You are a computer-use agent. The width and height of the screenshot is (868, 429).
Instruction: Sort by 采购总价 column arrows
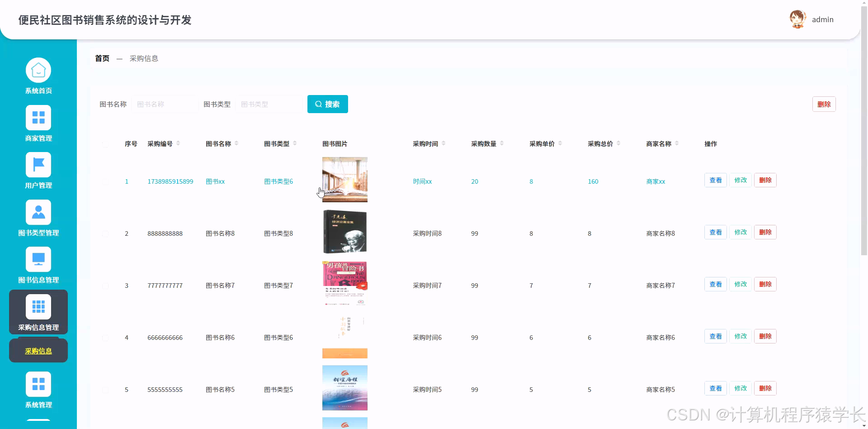click(618, 143)
